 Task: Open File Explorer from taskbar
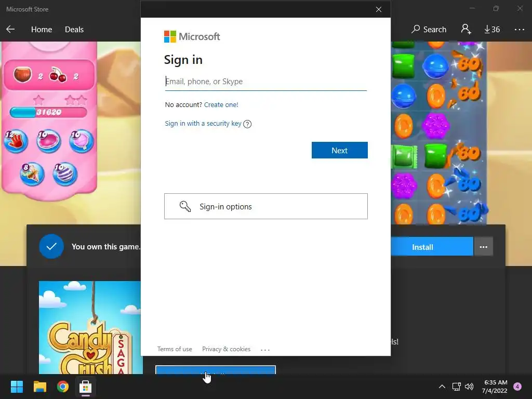pos(39,387)
